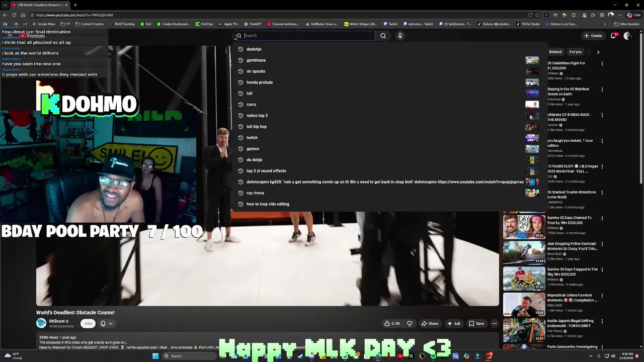Open options for 'Ultimate GT-R Drag Race' video
This screenshot has width=644, height=362.
tap(602, 115)
